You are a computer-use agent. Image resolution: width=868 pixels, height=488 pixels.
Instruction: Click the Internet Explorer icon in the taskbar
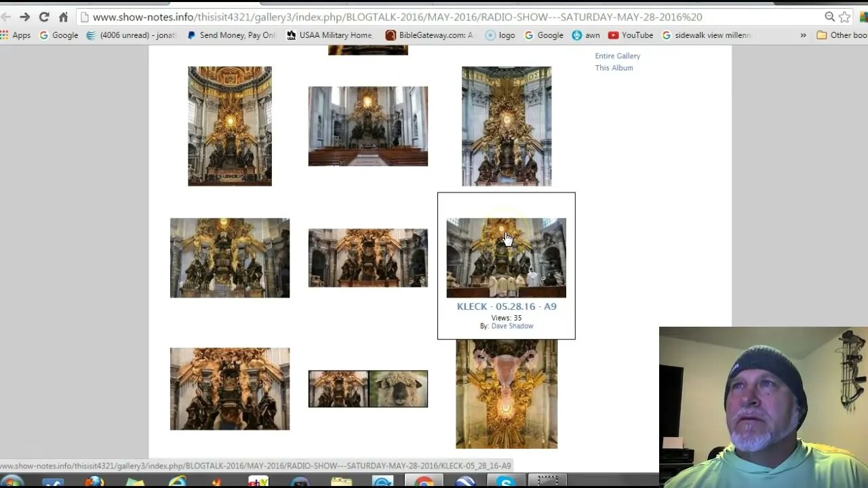click(x=177, y=482)
